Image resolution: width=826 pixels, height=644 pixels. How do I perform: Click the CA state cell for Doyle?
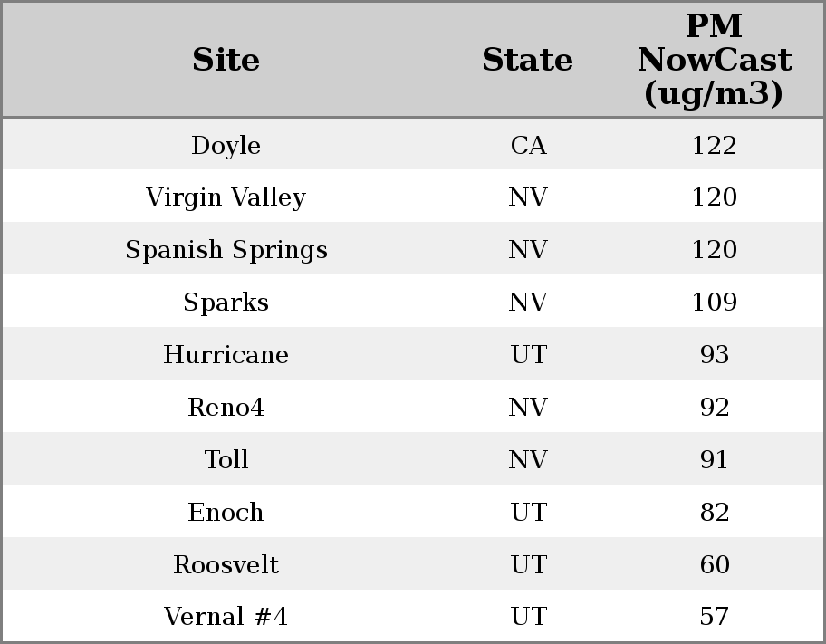pyautogui.click(x=528, y=146)
